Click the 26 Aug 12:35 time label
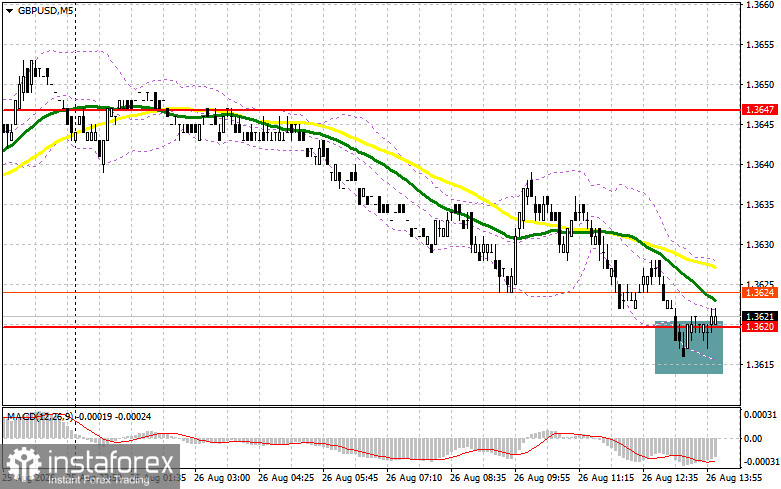The width and height of the screenshot is (781, 489). (670, 478)
